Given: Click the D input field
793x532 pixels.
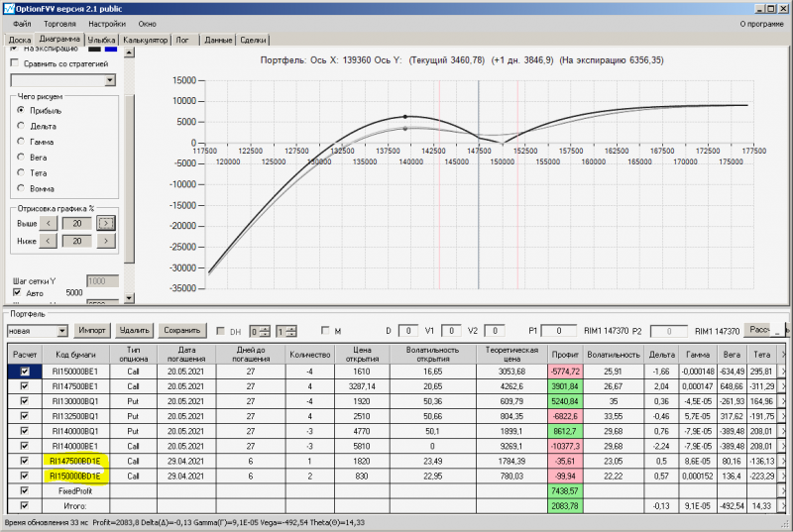Looking at the screenshot, I should click(408, 331).
